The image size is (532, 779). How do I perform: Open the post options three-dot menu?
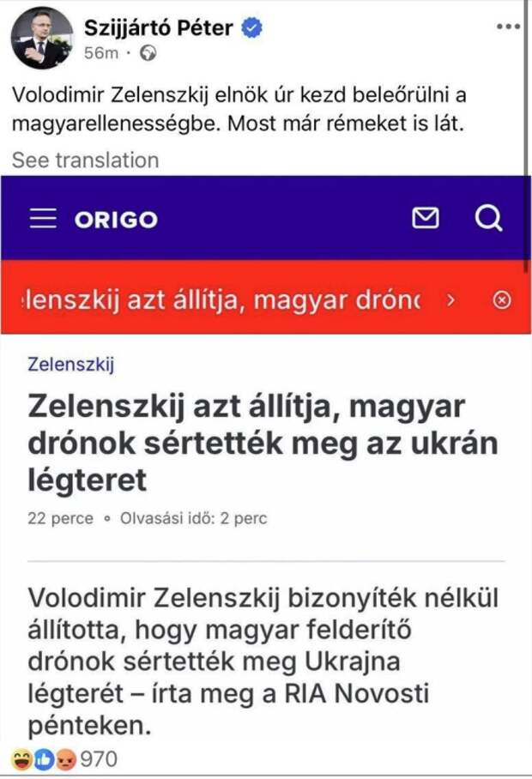pos(509,27)
